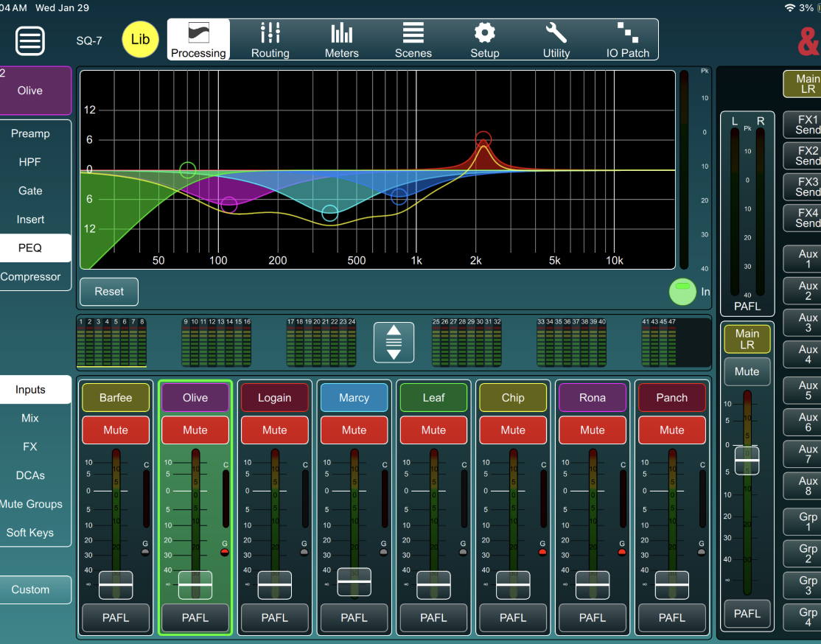Open the Meters tab

pos(342,40)
